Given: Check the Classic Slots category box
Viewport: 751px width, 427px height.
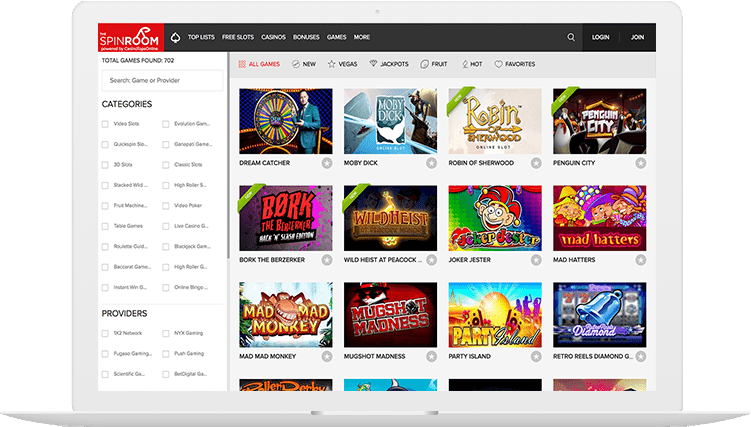Looking at the screenshot, I should (x=166, y=164).
